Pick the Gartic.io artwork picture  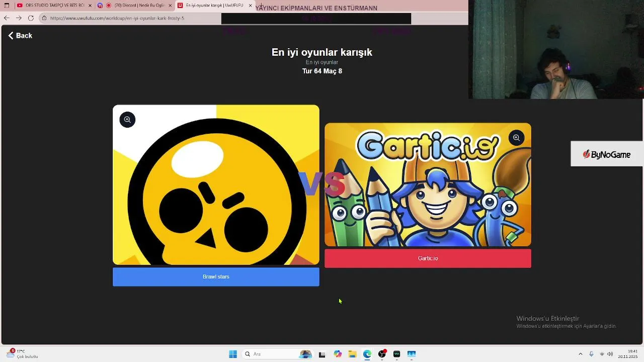pyautogui.click(x=428, y=185)
